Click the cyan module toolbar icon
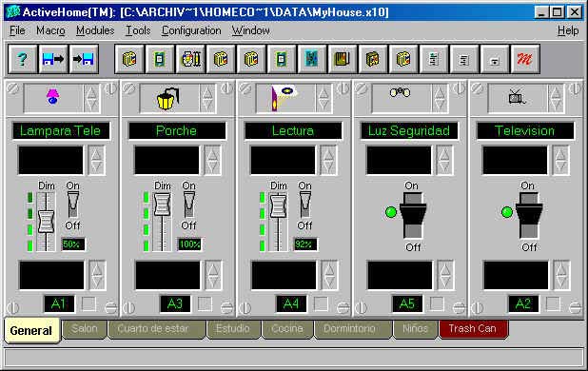 pos(312,59)
